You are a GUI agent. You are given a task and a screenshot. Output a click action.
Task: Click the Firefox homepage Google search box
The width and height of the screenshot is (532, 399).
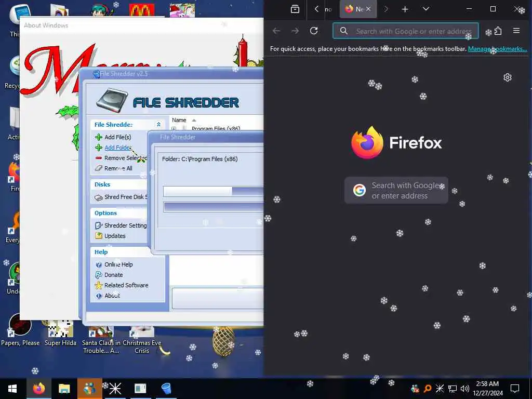396,190
